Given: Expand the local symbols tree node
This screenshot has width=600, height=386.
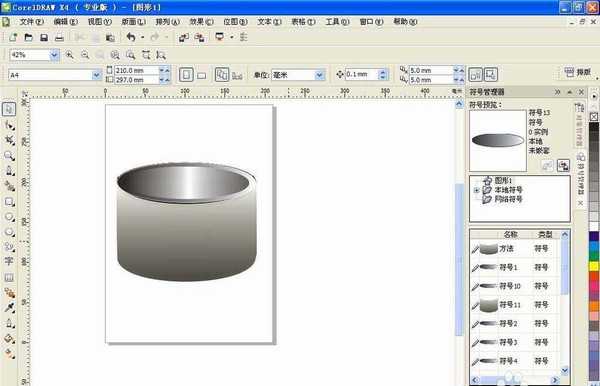Looking at the screenshot, I should point(477,190).
